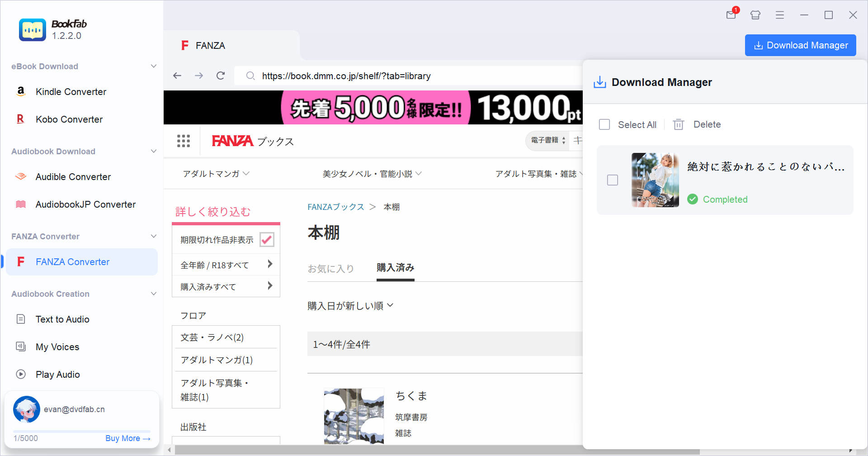
Task: Open the AudiobookJP Converter
Action: click(x=85, y=204)
